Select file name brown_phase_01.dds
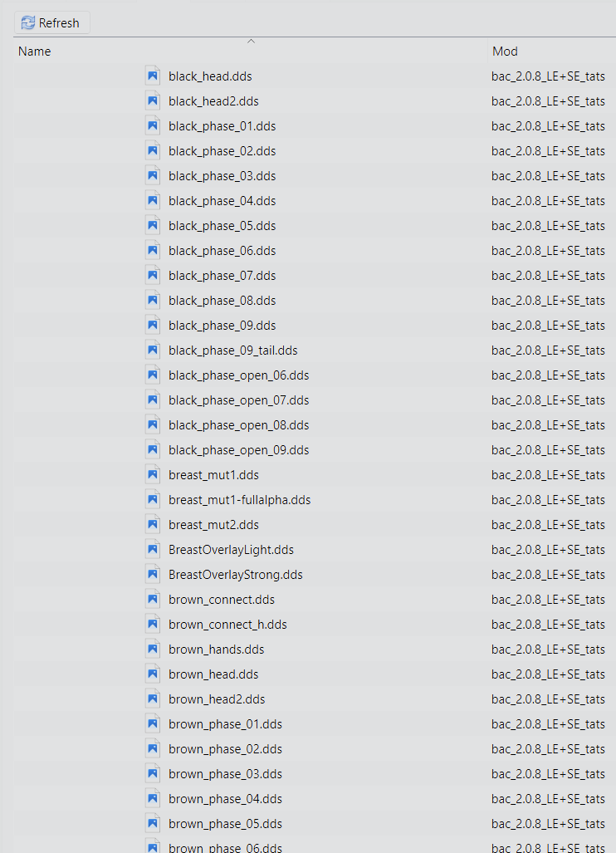 (x=226, y=724)
